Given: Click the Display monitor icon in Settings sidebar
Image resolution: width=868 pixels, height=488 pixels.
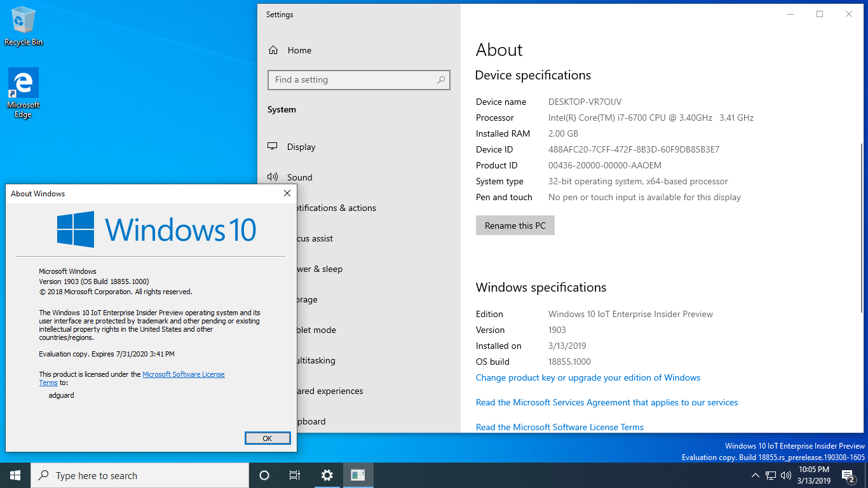Looking at the screenshot, I should [x=273, y=147].
